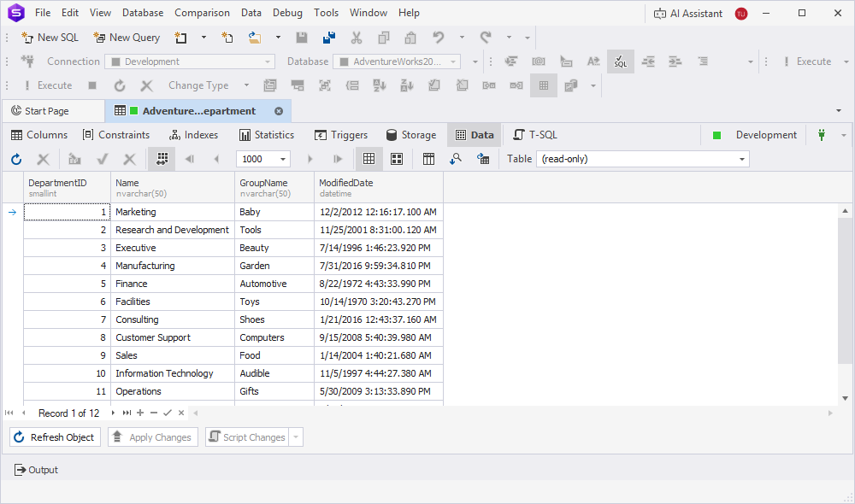855x504 pixels.
Task: Click the Refresh Object button
Action: [x=55, y=437]
